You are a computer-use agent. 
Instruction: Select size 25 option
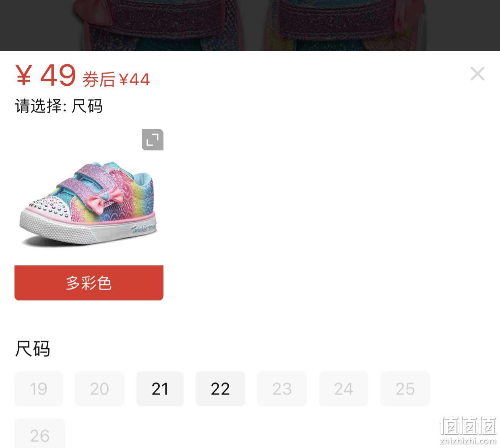point(405,389)
